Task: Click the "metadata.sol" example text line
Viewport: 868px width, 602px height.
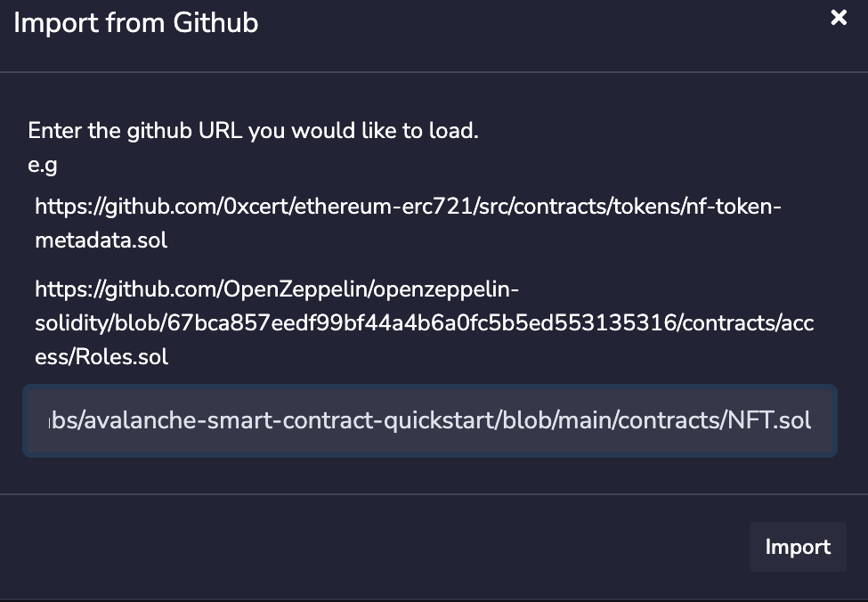Action: pyautogui.click(x=101, y=240)
